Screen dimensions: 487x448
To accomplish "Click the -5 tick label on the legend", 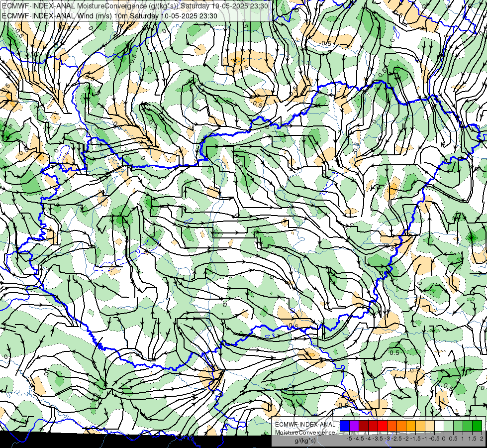I will [x=349, y=439].
